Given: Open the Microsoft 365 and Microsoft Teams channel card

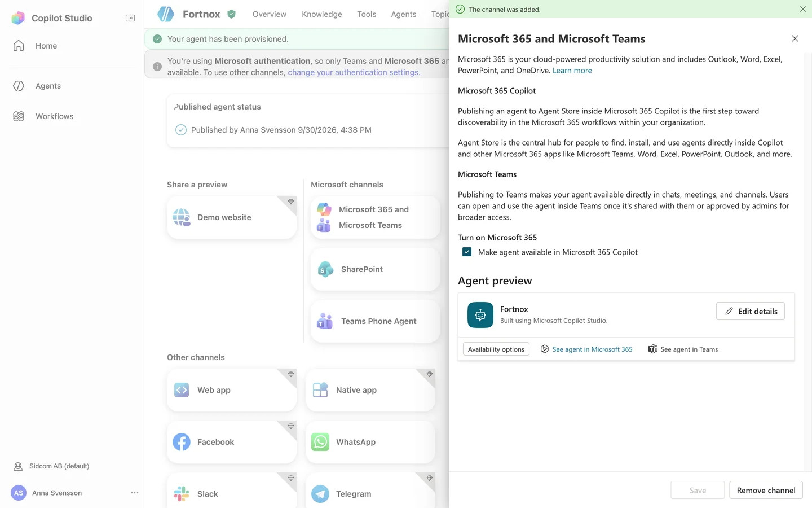Looking at the screenshot, I should [376, 217].
